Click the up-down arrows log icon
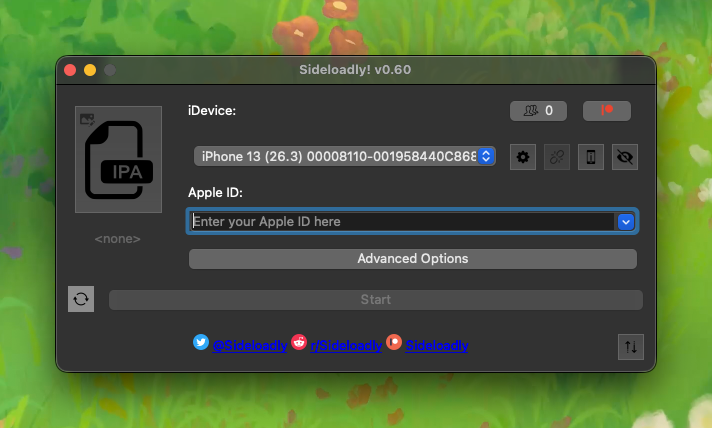 (x=630, y=346)
